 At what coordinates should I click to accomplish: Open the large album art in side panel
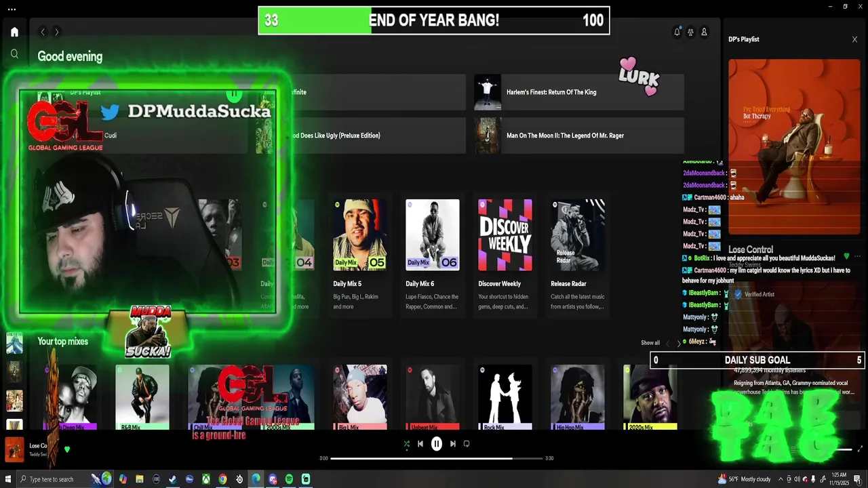pyautogui.click(x=794, y=146)
